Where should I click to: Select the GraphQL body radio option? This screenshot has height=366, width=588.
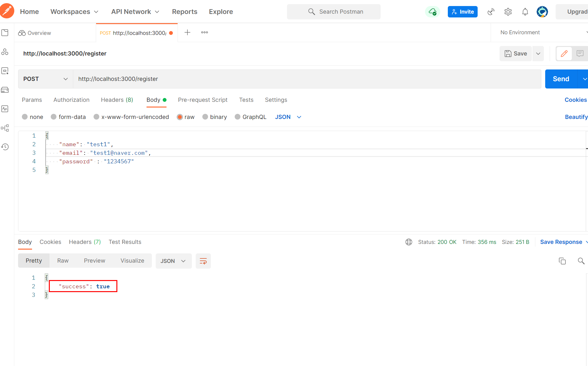(x=238, y=117)
